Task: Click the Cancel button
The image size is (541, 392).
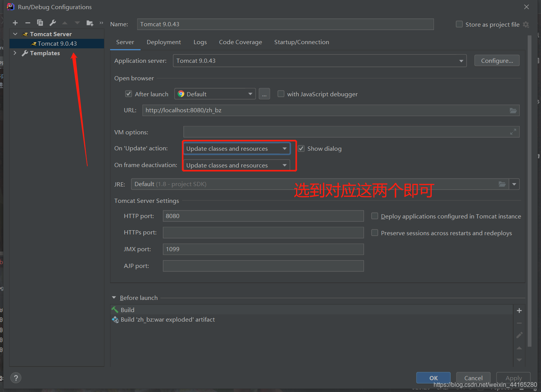Action: click(473, 378)
